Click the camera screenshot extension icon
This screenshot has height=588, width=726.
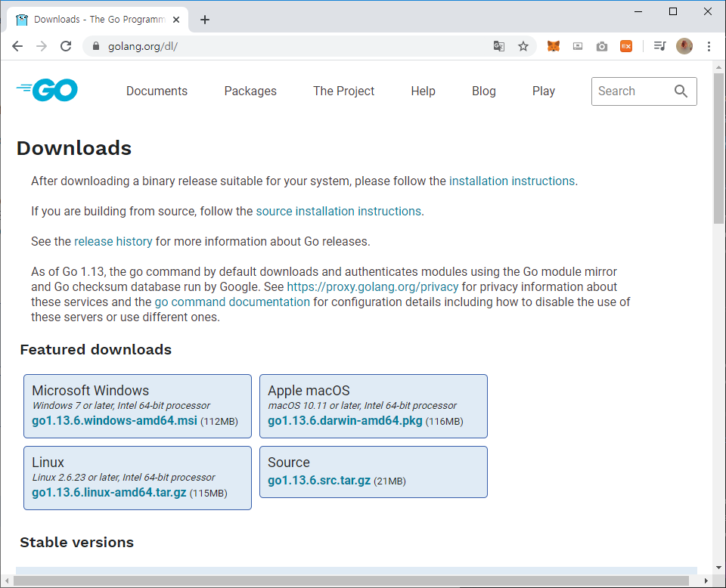(x=601, y=46)
